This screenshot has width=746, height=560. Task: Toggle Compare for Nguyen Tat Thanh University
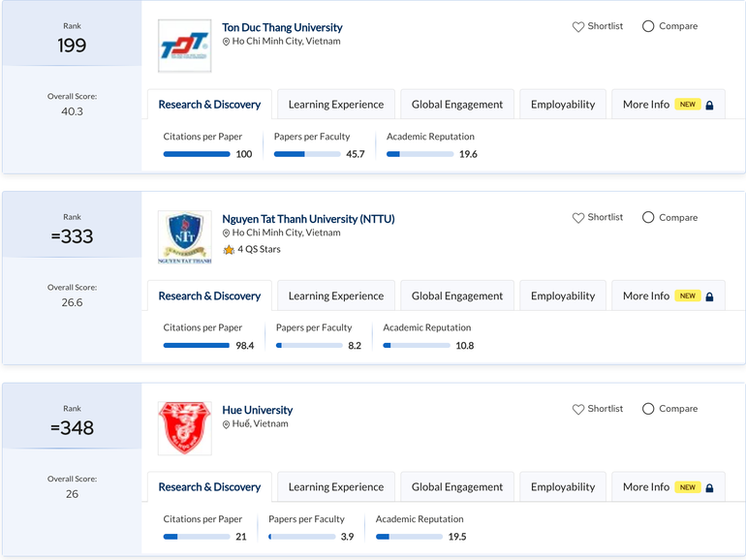648,217
